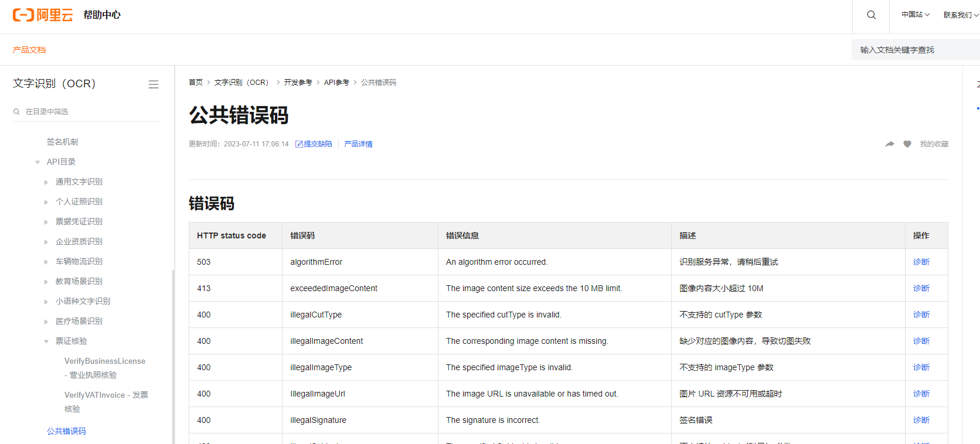Expand the 个人证照识别 tree node
Viewport: 980px width, 444px height.
point(46,202)
